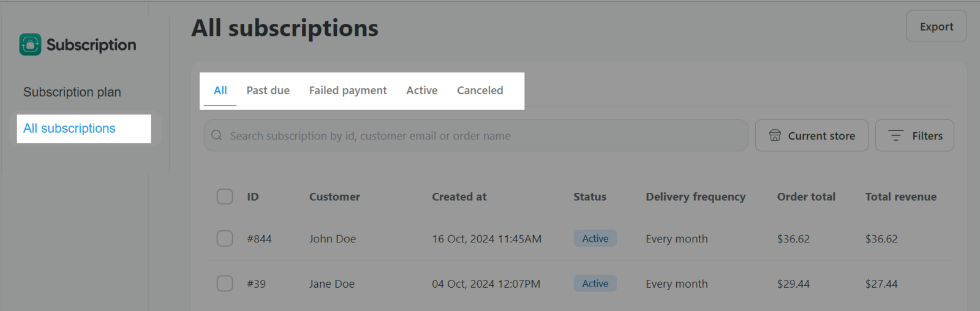Select the Active tab
Image resolution: width=980 pixels, height=311 pixels.
(421, 91)
